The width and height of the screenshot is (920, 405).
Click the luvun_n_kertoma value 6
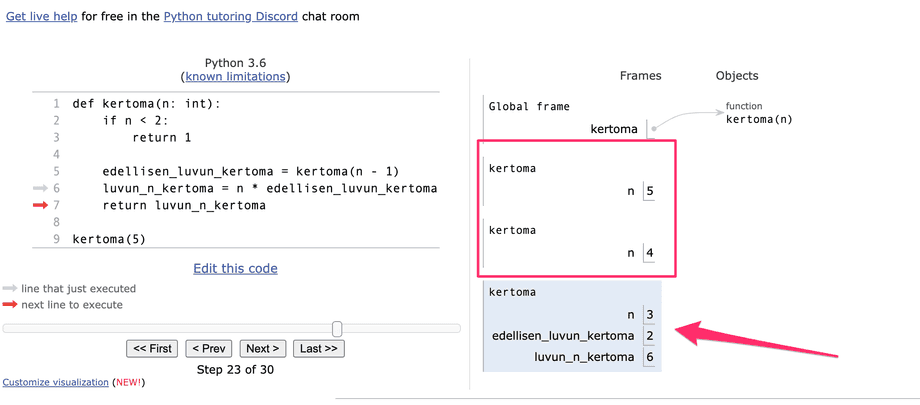[649, 357]
